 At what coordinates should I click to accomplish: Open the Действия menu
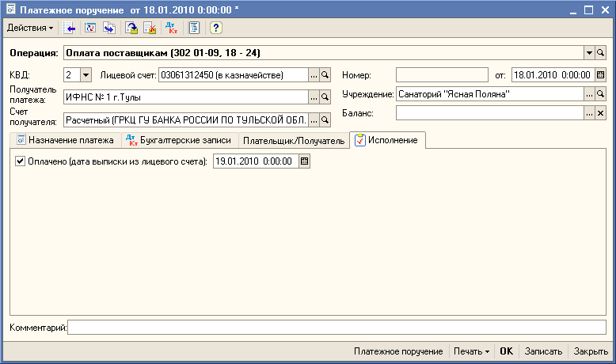[30, 28]
